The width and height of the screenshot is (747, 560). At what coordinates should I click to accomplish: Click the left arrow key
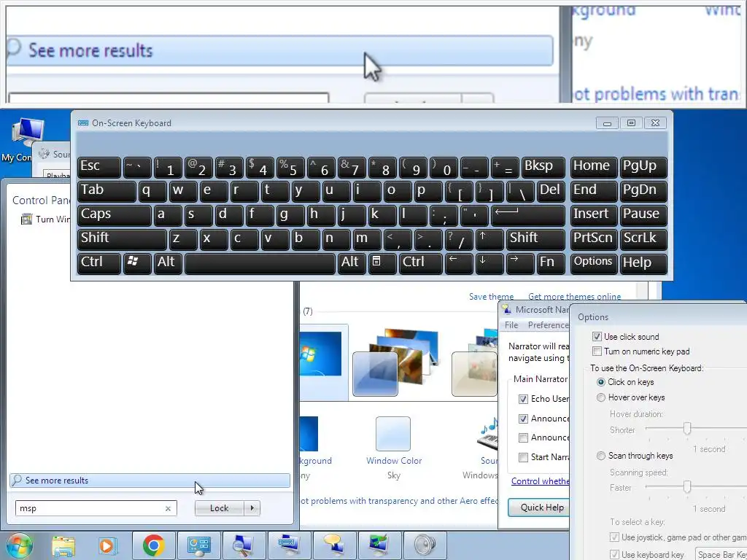459,263
